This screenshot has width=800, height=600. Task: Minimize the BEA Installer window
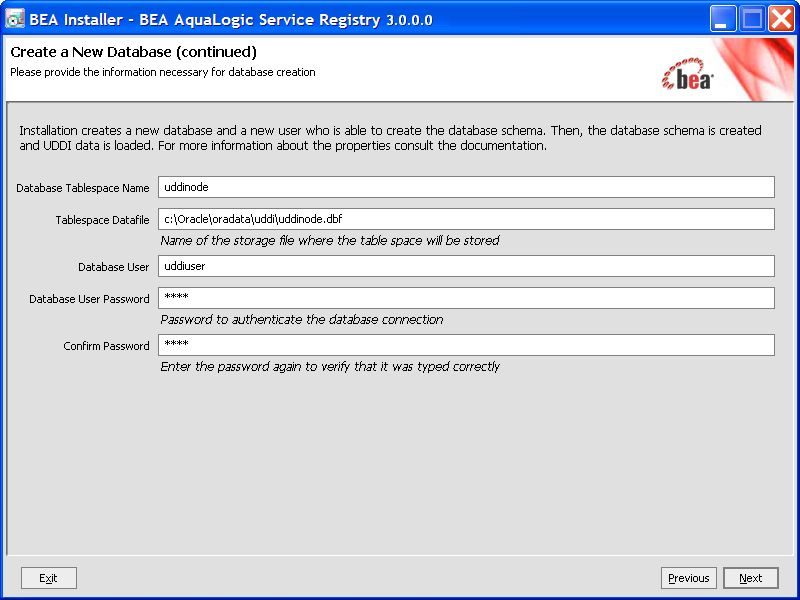pyautogui.click(x=722, y=19)
